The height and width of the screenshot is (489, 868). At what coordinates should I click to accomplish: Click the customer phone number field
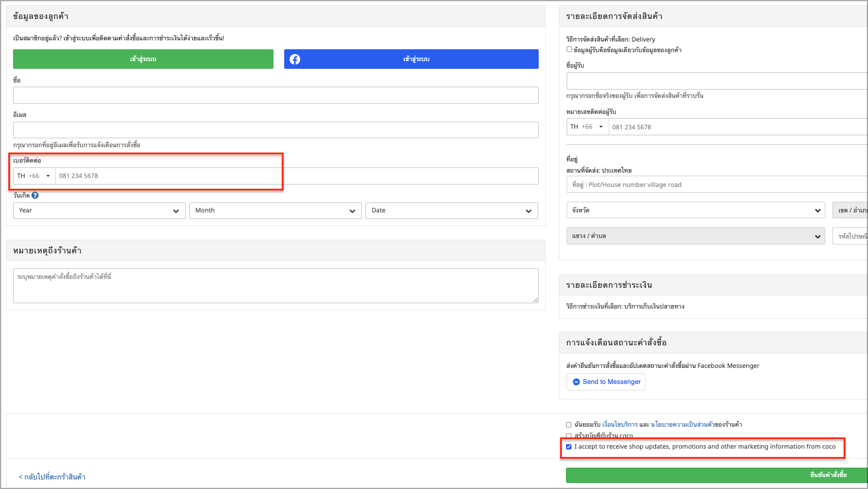coord(297,176)
